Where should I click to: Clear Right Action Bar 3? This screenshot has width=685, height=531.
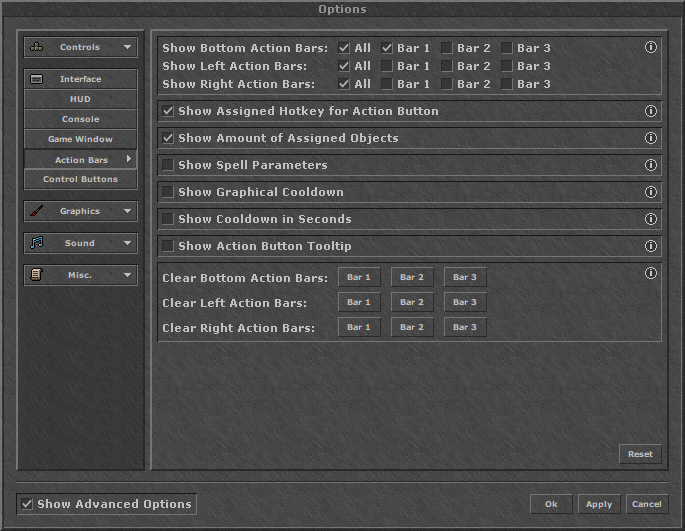pos(465,327)
